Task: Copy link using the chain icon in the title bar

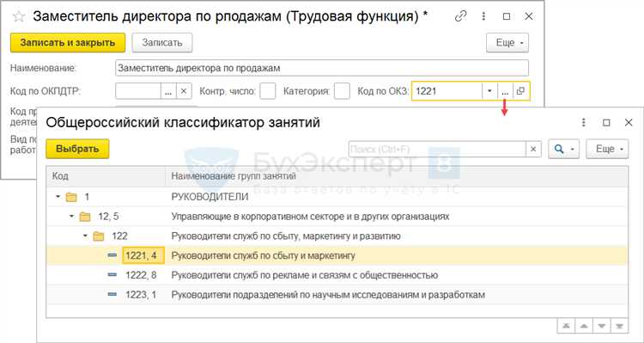Action: click(x=461, y=16)
